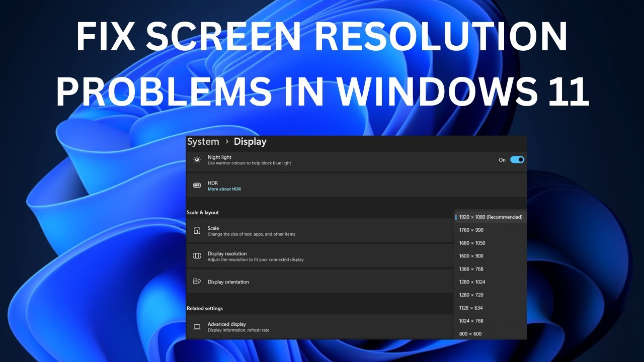Select the 1280 × 1024 option
The height and width of the screenshot is (362, 644).
pyautogui.click(x=491, y=282)
